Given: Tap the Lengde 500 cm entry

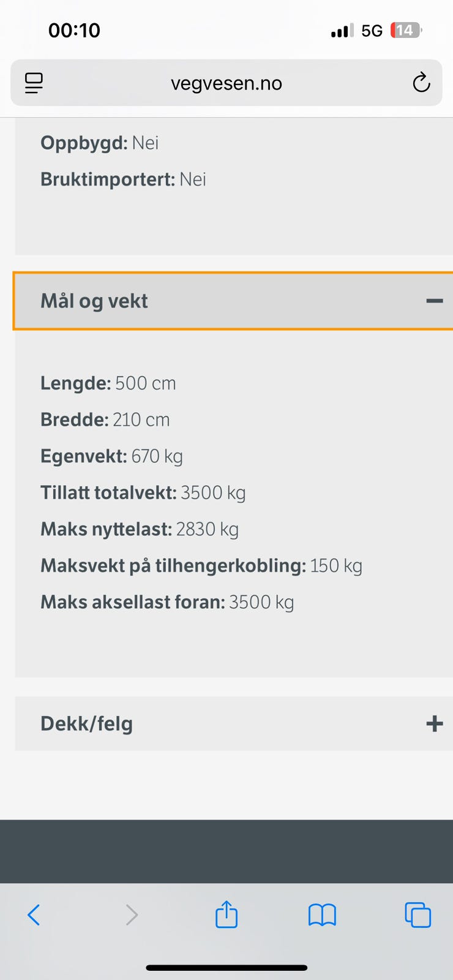Looking at the screenshot, I should [x=108, y=383].
